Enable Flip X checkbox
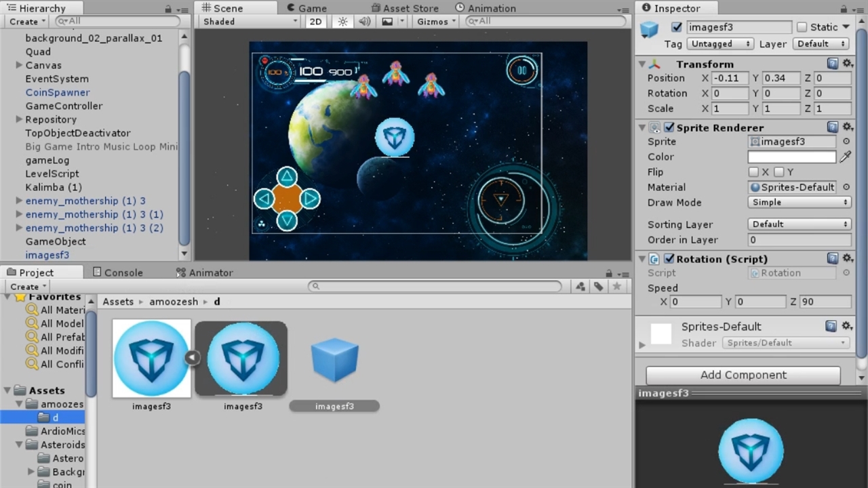The height and width of the screenshot is (488, 868). [753, 172]
